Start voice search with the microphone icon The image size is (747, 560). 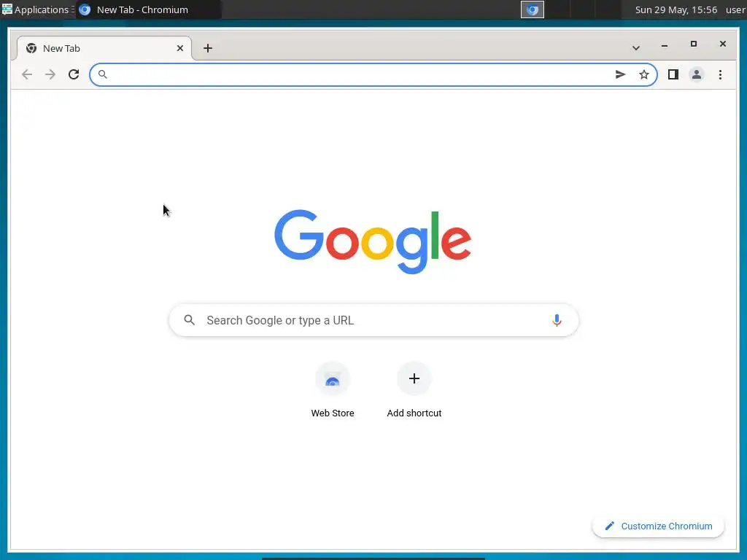tap(557, 321)
